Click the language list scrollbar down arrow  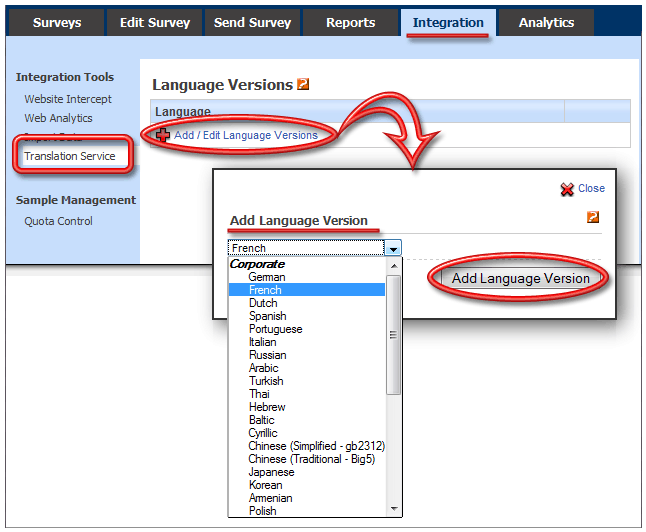[x=394, y=509]
